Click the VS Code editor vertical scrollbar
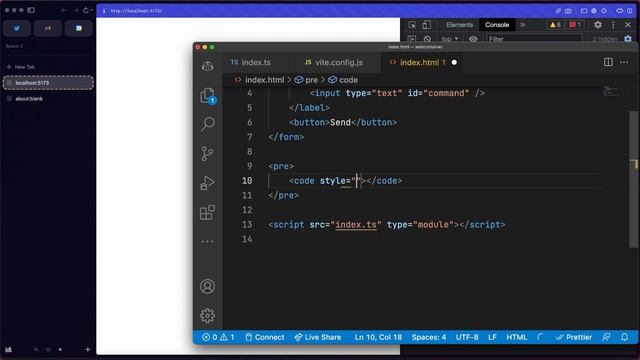 (x=634, y=180)
